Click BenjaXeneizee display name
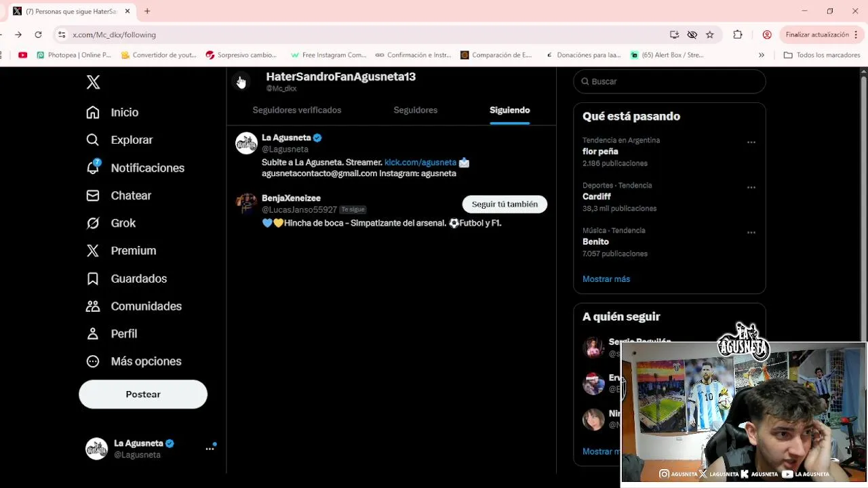Viewport: 868px width, 488px height. coord(291,198)
